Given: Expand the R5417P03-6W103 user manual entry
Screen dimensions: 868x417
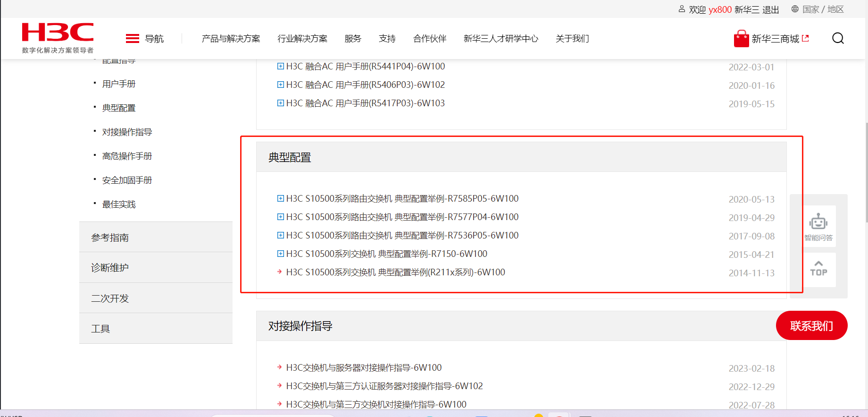Looking at the screenshot, I should tap(281, 103).
